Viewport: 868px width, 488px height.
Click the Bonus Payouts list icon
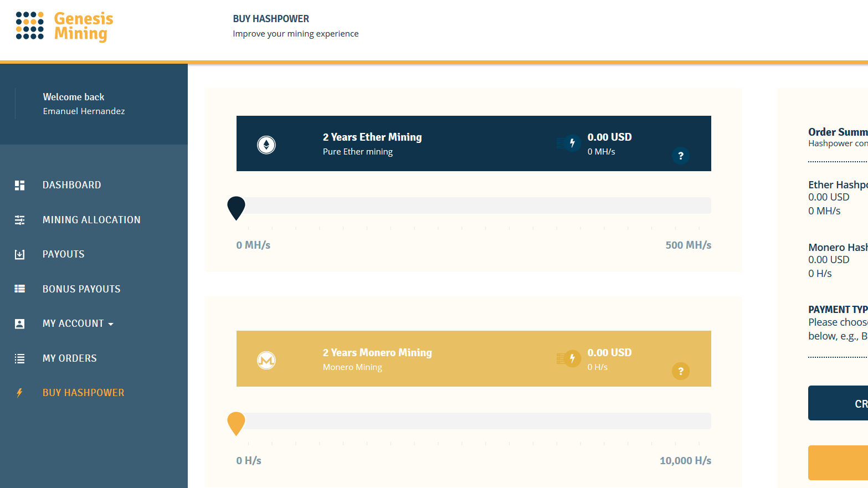[19, 289]
